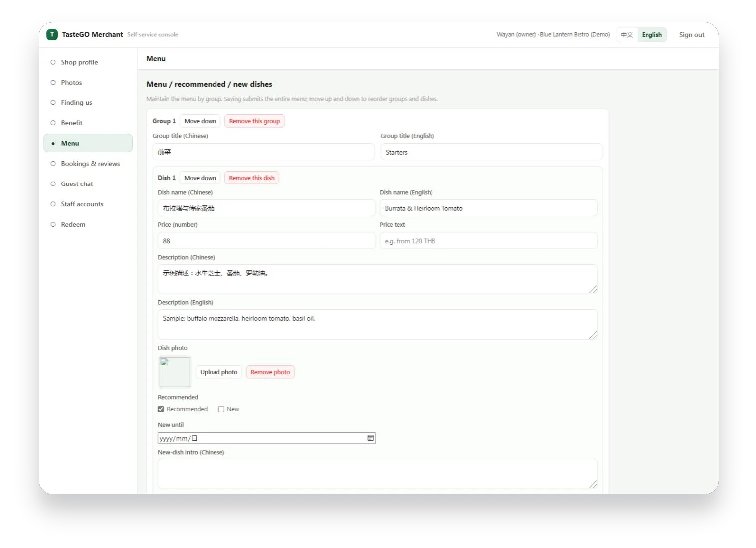756x548 pixels.
Task: Navigate to the Redeem section
Action: pyautogui.click(x=88, y=225)
